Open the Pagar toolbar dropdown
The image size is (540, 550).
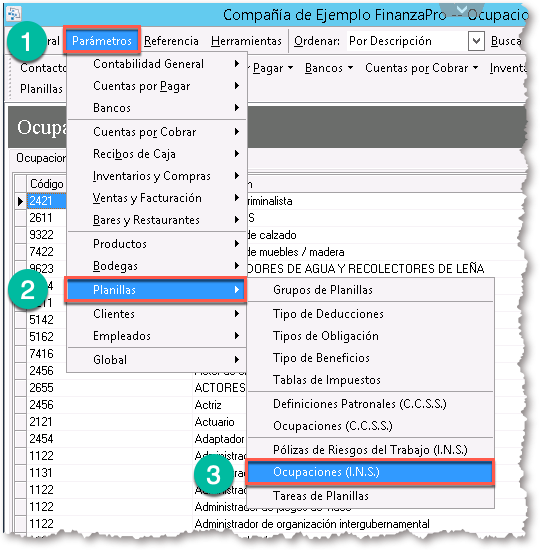coord(272,68)
